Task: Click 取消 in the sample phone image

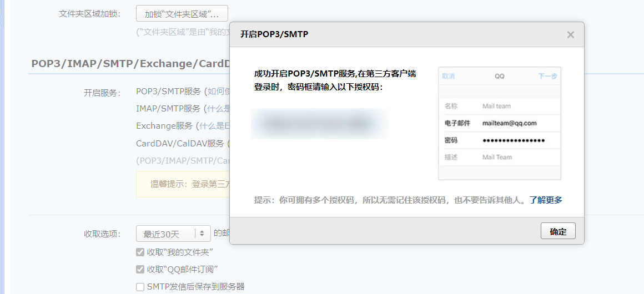Action: click(448, 77)
